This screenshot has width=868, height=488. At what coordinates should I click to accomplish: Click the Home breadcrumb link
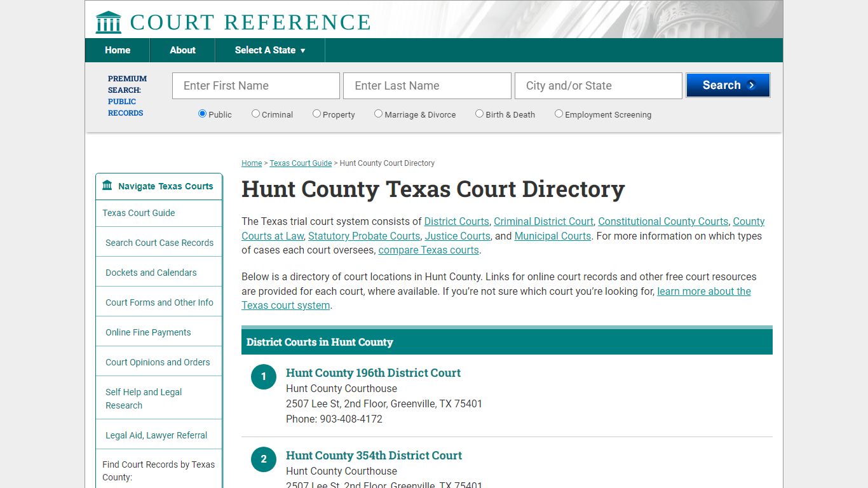tap(252, 163)
